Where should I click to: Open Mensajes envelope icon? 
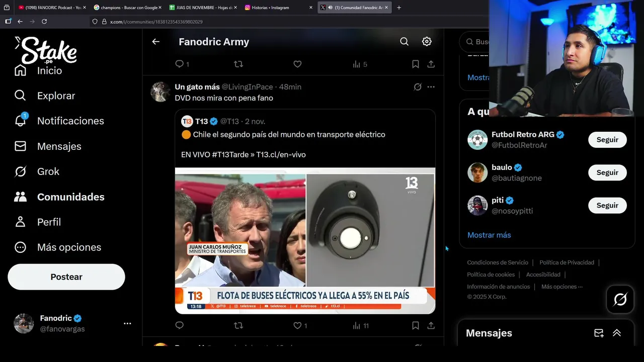[x=20, y=146]
